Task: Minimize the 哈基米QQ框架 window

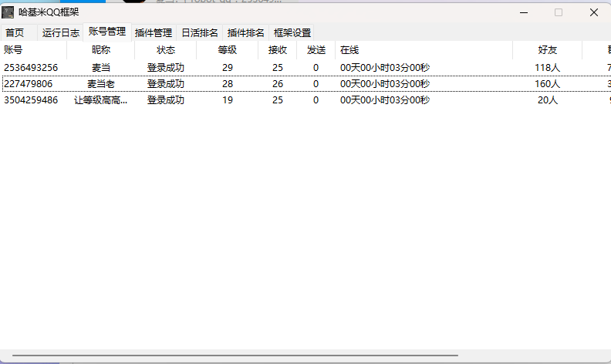Action: 524,12
